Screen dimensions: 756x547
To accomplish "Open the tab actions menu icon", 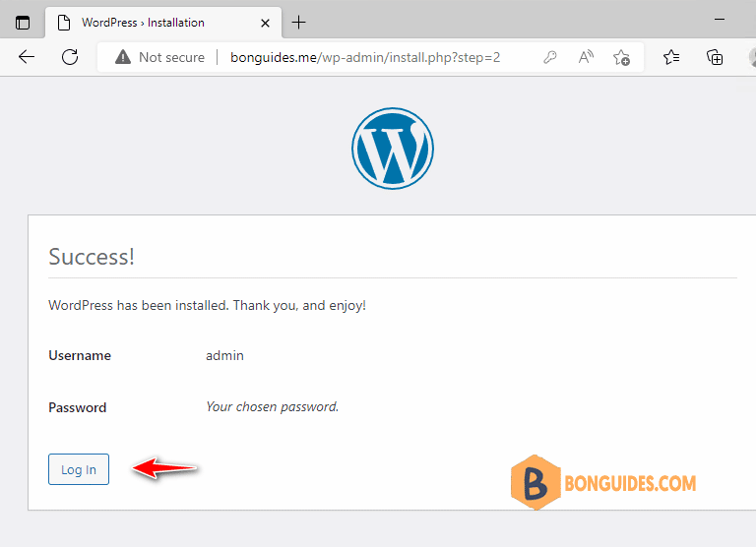I will (23, 23).
